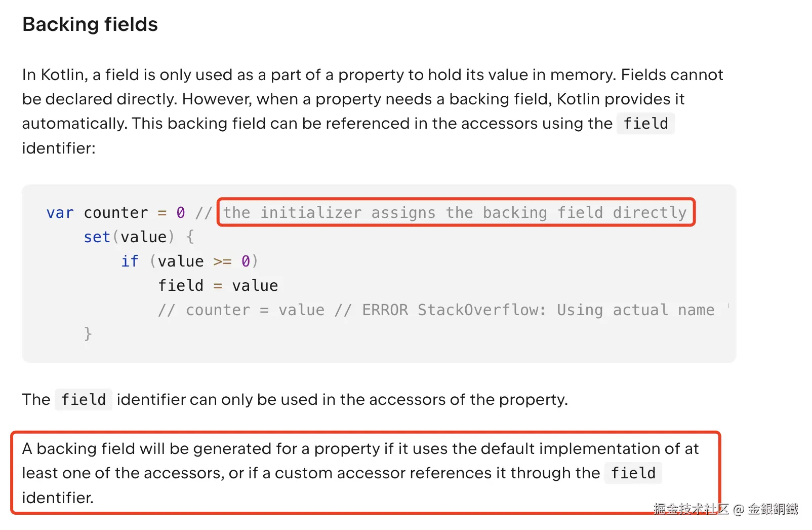Click the sentence 'identifier can only be used'
Image resolution: width=812 pixels, height=530 pixels.
point(342,399)
